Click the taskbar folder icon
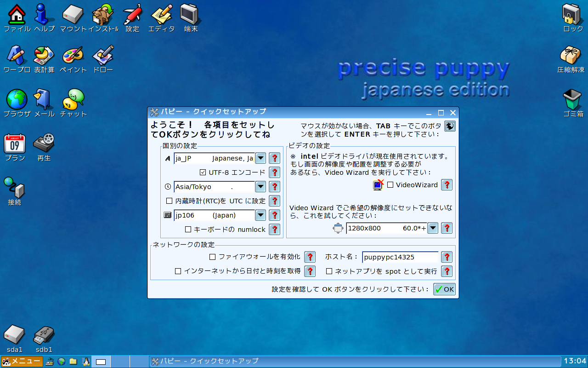588x368 pixels. pos(73,362)
